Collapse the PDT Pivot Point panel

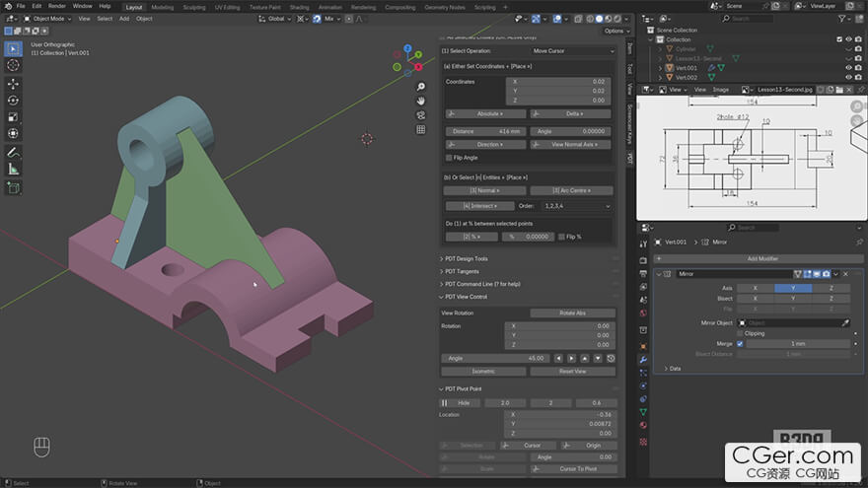coord(464,389)
